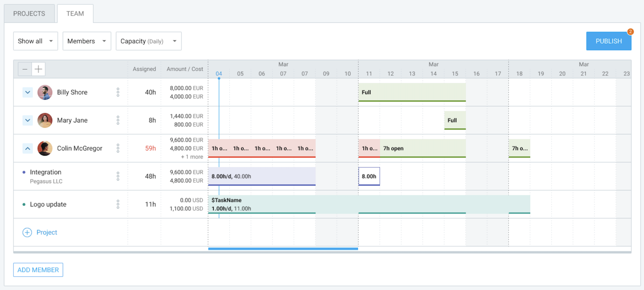Click the timeline zoom in plus icon

click(x=38, y=69)
